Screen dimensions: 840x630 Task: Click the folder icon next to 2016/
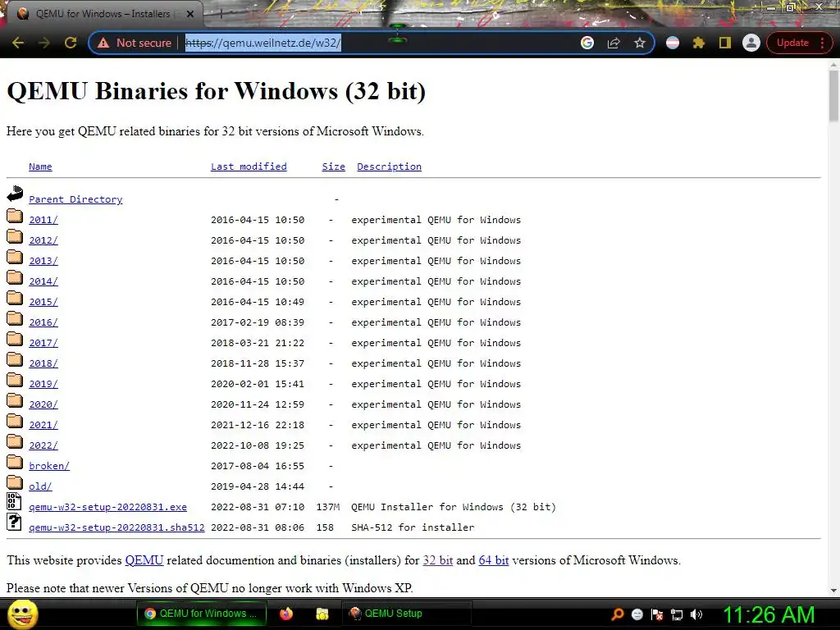point(15,318)
